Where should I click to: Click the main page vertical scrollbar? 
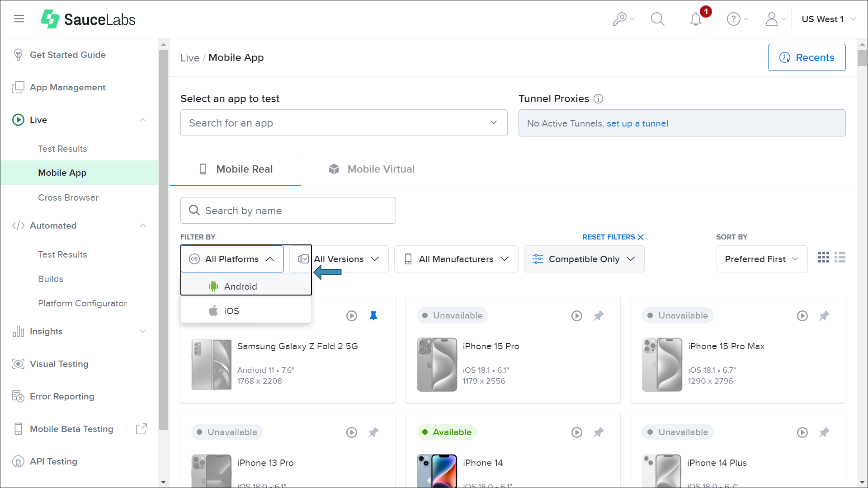(862, 57)
